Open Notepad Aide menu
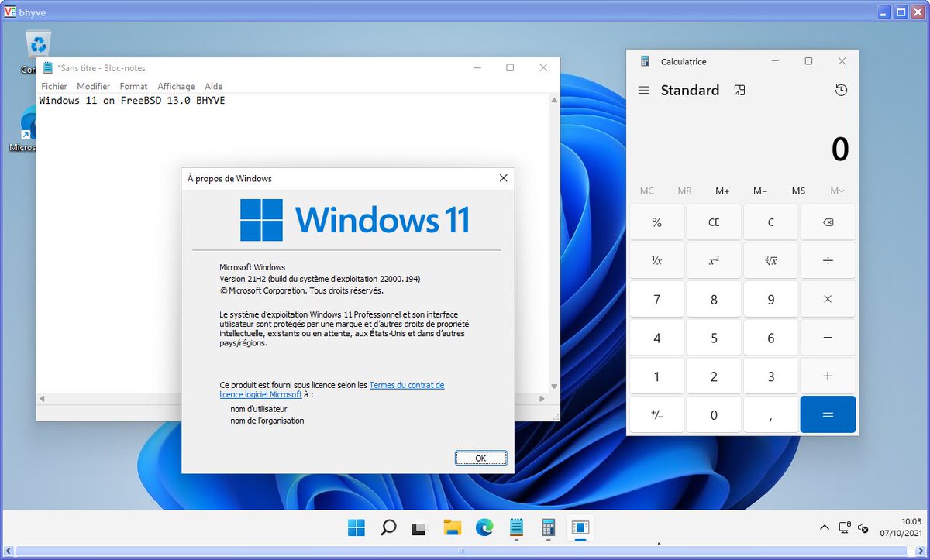 [213, 87]
